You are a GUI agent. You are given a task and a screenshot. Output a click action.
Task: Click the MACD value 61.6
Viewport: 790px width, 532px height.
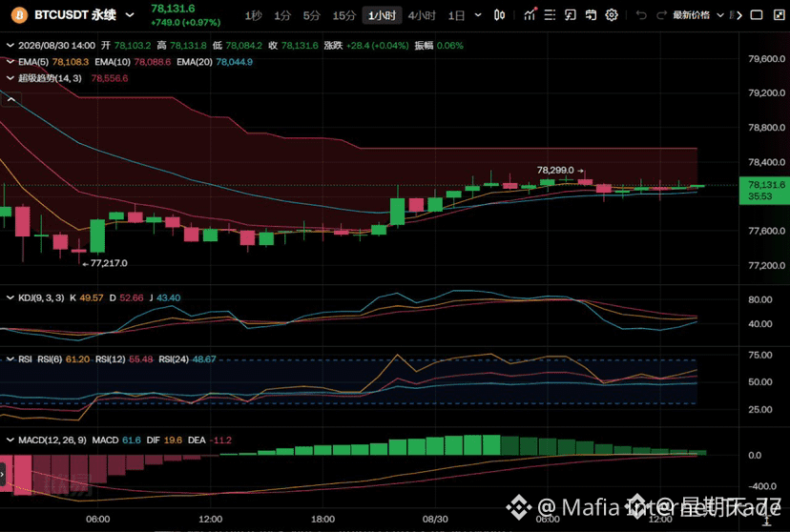click(x=132, y=440)
